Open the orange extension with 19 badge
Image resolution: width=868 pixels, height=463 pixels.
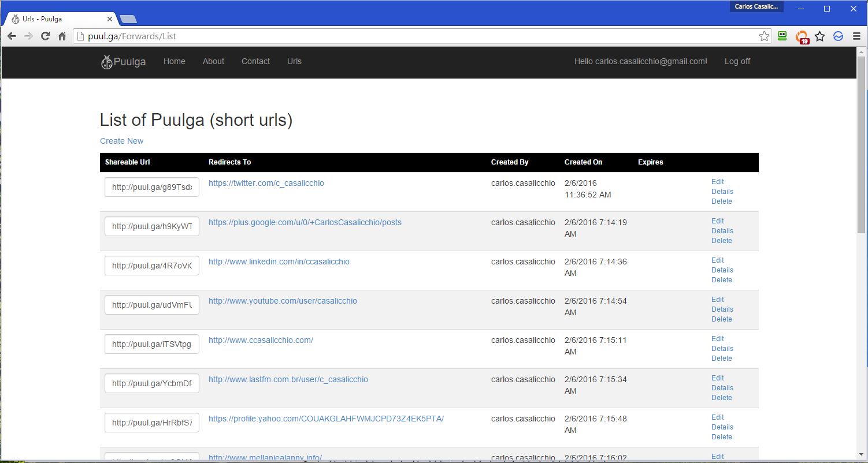point(802,37)
